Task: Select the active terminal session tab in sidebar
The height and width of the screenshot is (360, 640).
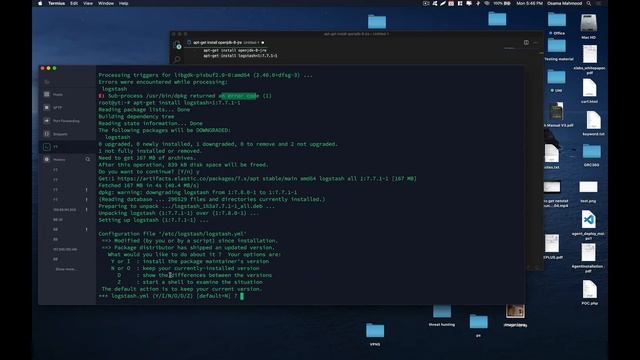Action: (67, 147)
